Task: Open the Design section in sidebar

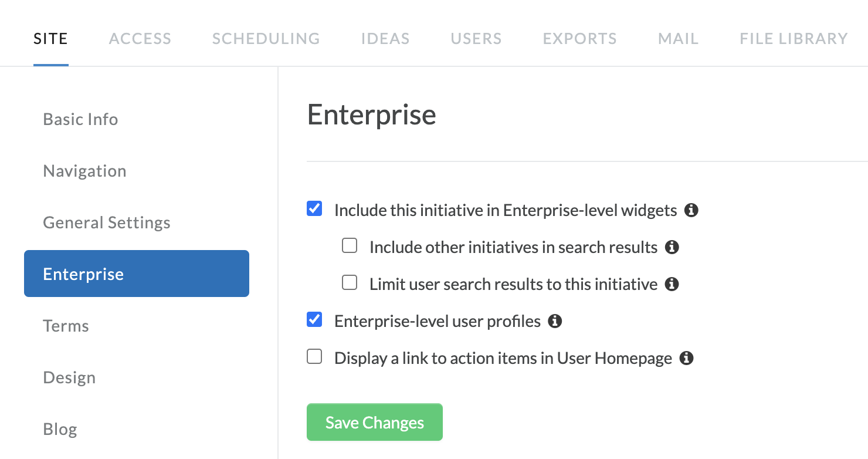Action: (x=69, y=377)
